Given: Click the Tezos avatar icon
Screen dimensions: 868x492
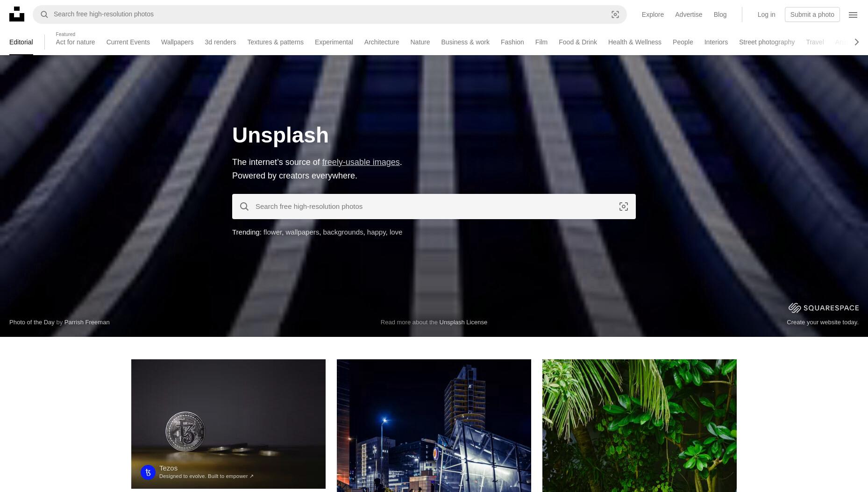Looking at the screenshot, I should click(x=148, y=472).
